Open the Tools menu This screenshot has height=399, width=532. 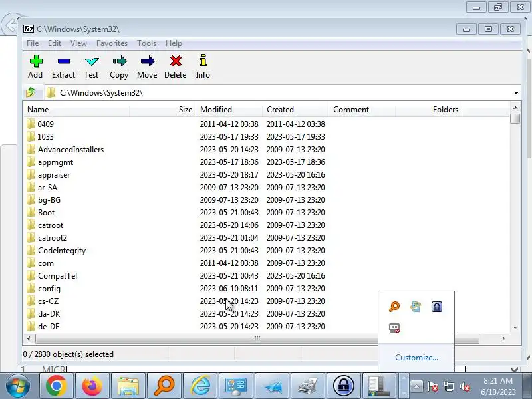click(146, 43)
